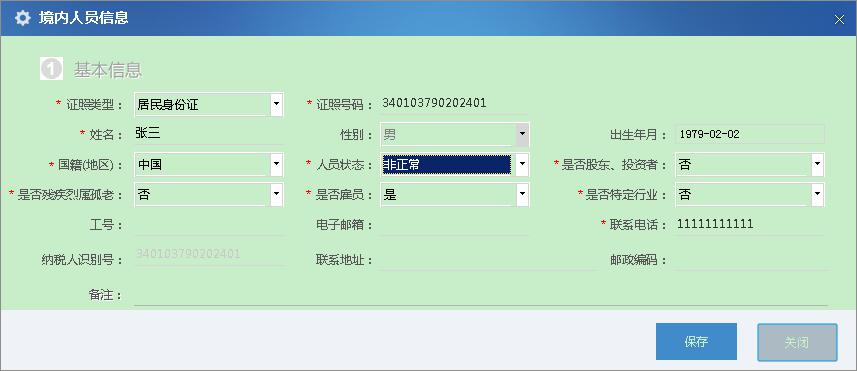Click the 工号 input field
This screenshot has width=857, height=371.
tap(209, 225)
